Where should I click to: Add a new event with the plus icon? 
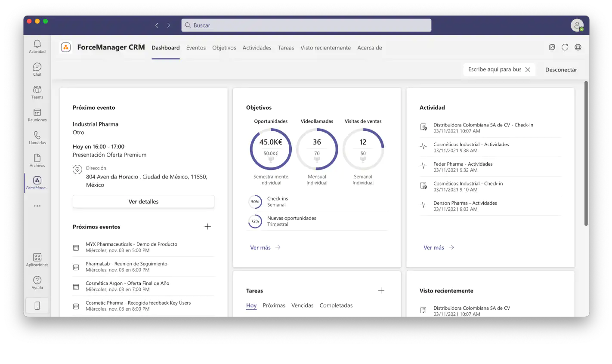207,226
